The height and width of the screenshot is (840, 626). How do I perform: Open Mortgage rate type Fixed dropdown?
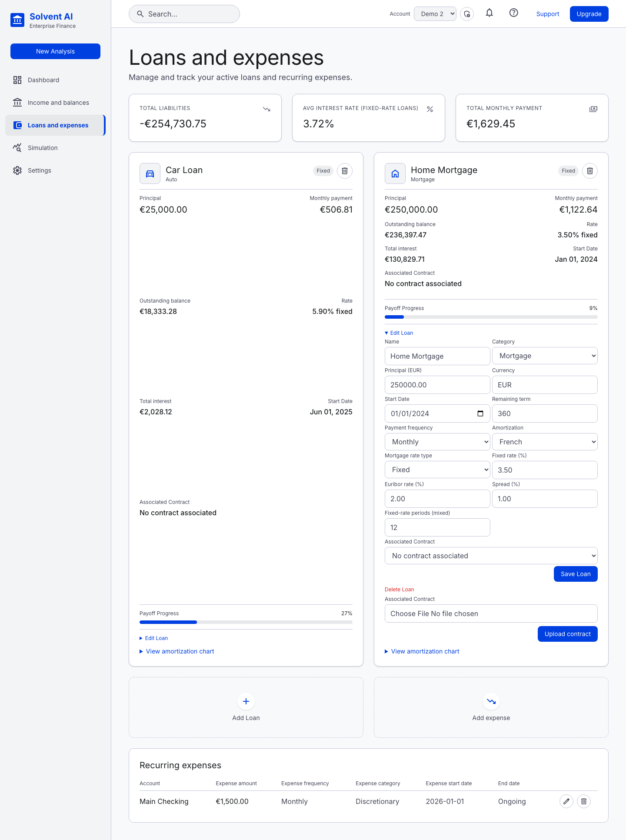point(437,470)
